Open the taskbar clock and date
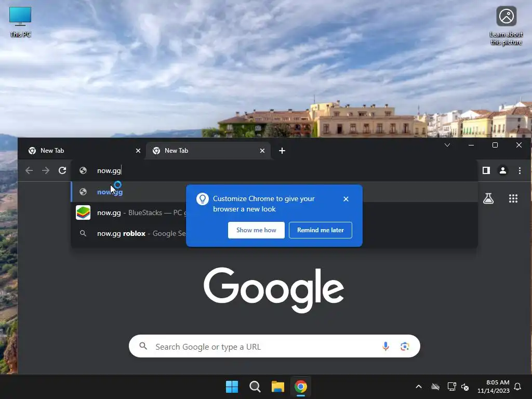Viewport: 532px width, 399px height. point(494,387)
